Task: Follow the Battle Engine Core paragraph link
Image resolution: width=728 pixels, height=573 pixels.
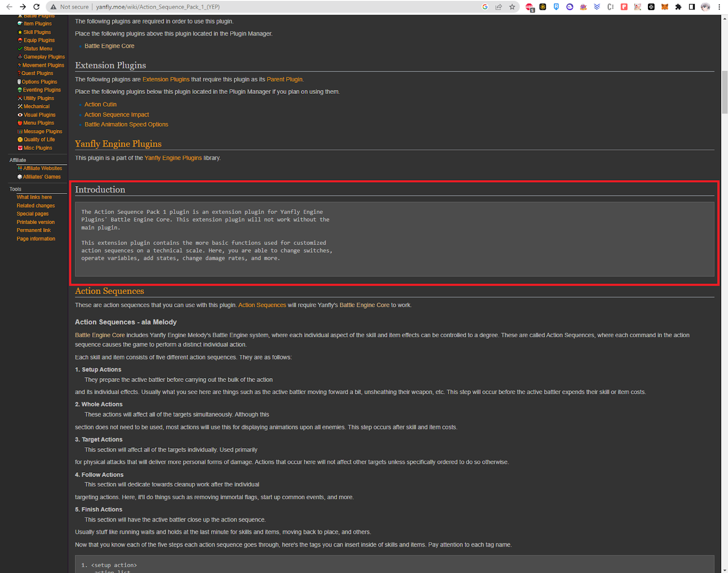Action: point(100,335)
